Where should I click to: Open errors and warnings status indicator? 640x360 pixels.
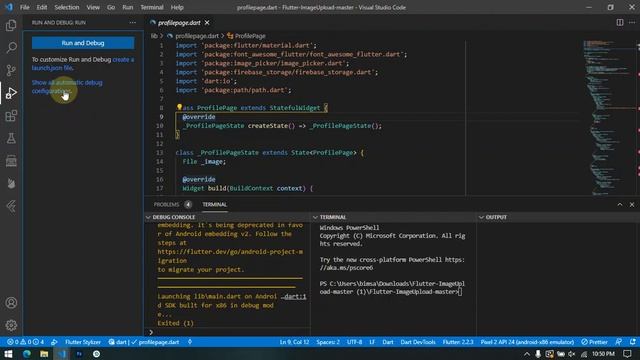click(25, 342)
